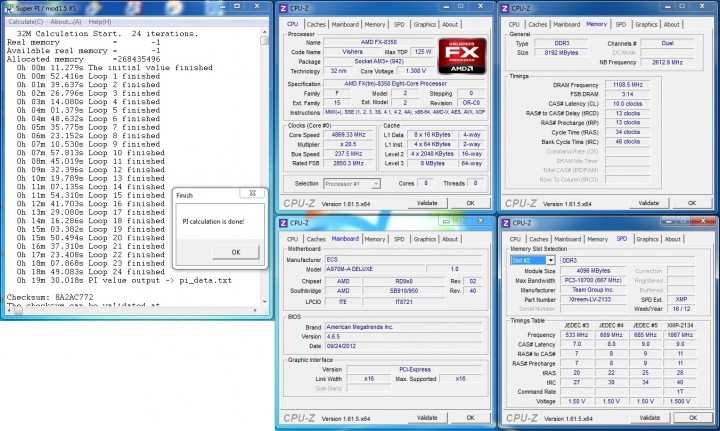This screenshot has width=720, height=431.
Task: Click the Core Voltage value '1.308 V'
Action: [416, 71]
